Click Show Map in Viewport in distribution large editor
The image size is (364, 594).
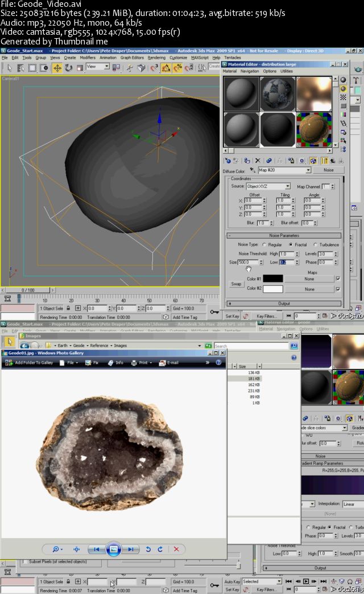313,161
